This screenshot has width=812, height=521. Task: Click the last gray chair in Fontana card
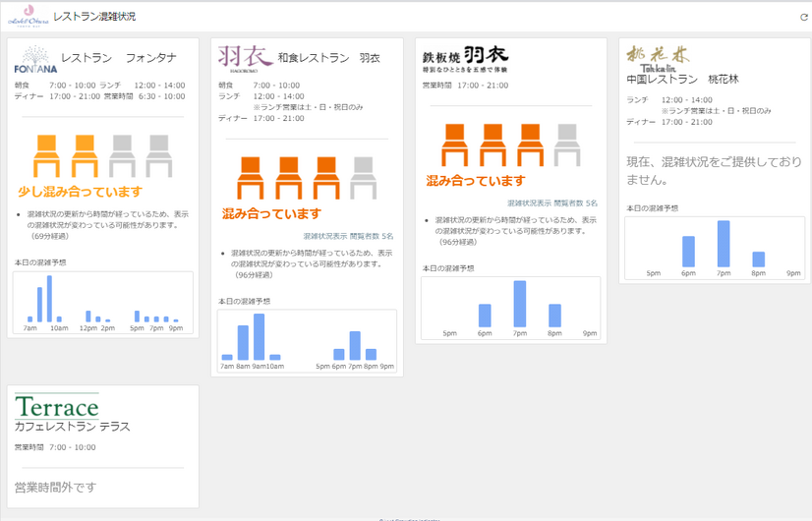tap(158, 156)
